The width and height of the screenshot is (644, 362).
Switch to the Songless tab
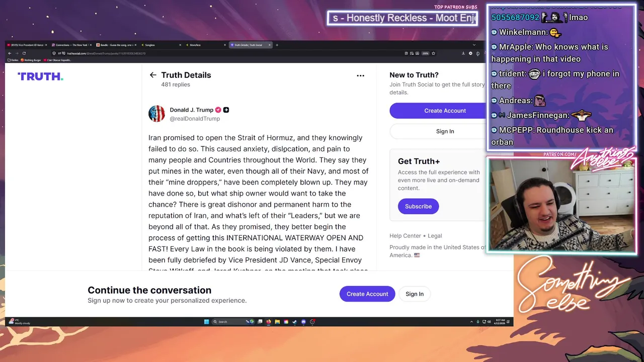(161, 45)
